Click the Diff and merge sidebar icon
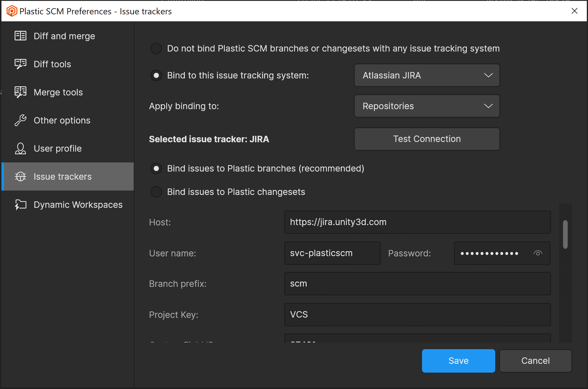 click(20, 36)
